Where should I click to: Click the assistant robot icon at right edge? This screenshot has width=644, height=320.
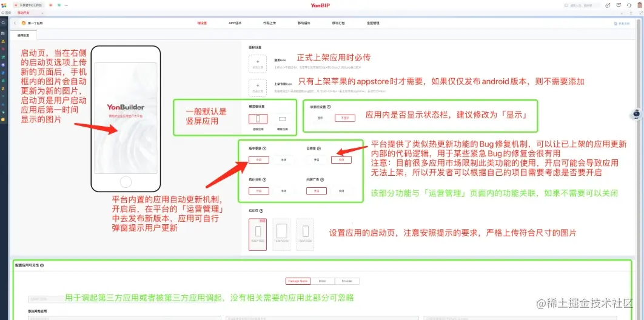coord(637,114)
